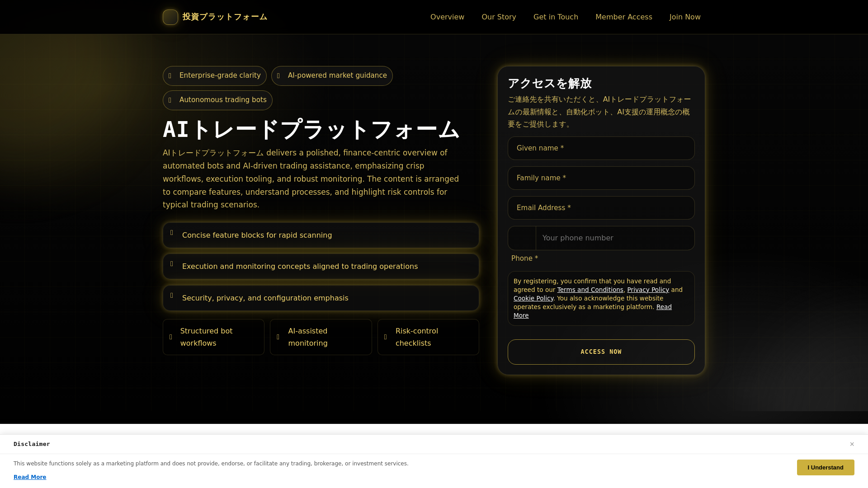Screen dimensions: 868x488
Task: Click the AI-powered market guidance badge icon
Action: [x=279, y=76]
